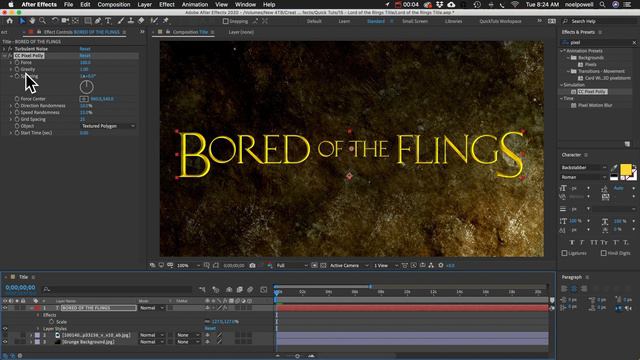Select the Pen tool

click(98, 21)
